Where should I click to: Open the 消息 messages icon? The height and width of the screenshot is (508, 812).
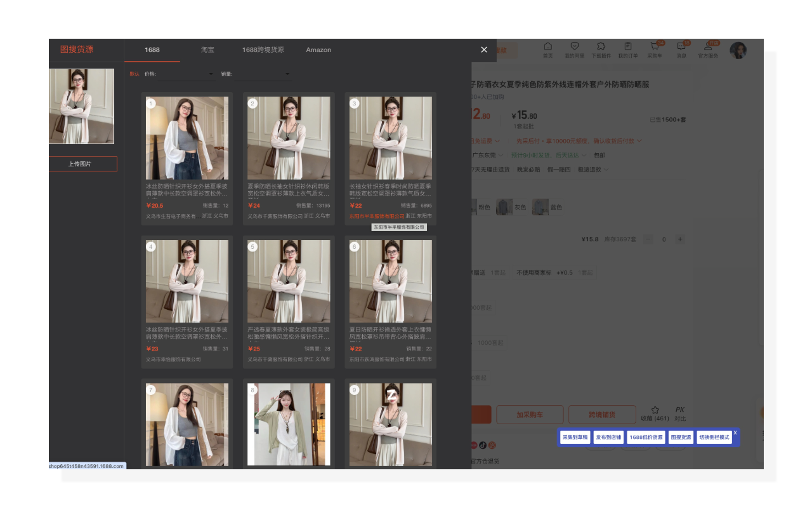point(681,50)
